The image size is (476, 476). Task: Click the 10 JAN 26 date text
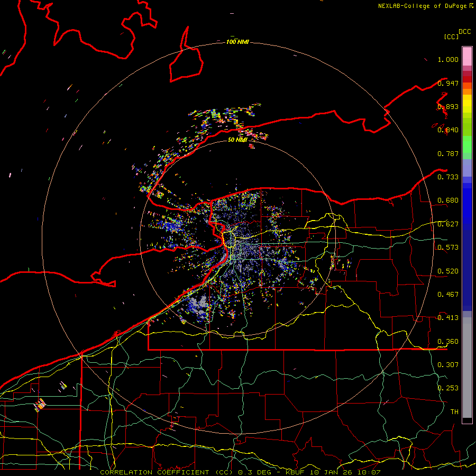tap(332, 472)
